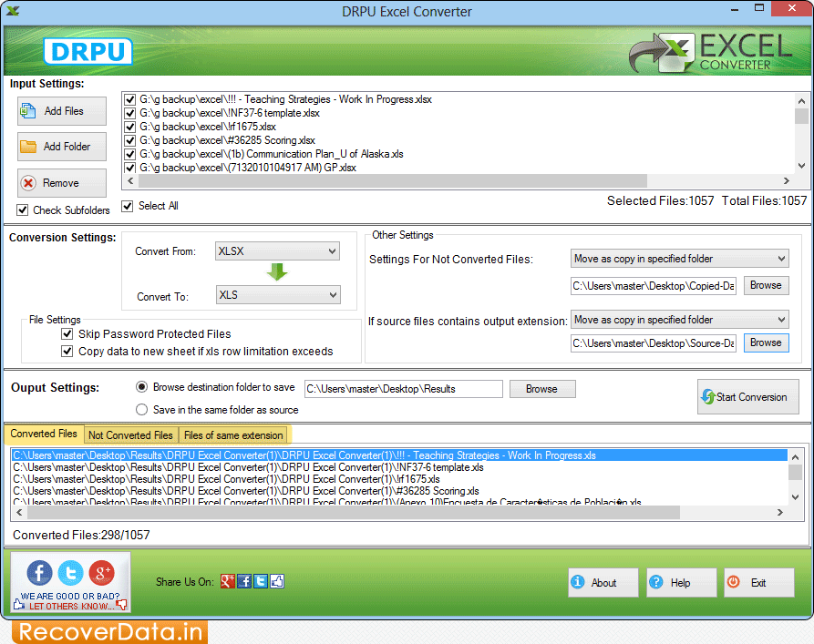Browse for Source-Data folder path

[766, 343]
